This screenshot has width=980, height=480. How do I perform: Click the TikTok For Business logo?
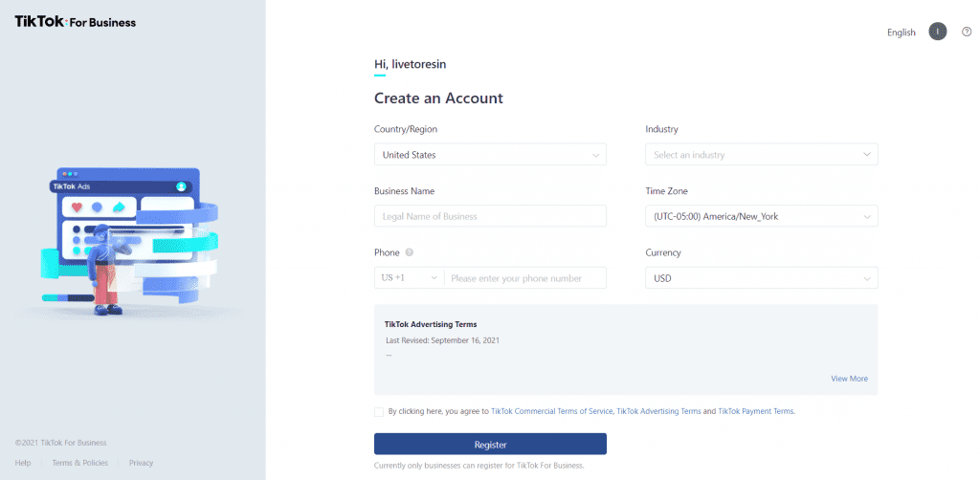pos(75,22)
